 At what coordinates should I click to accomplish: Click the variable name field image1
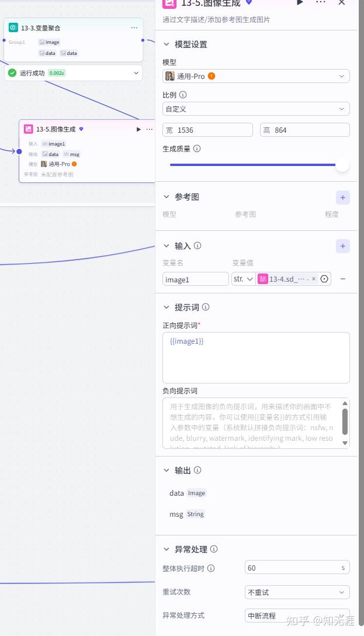tap(195, 279)
